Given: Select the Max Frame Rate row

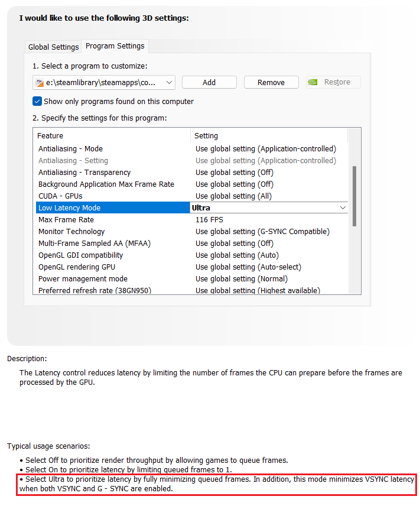Looking at the screenshot, I should pyautogui.click(x=66, y=220).
